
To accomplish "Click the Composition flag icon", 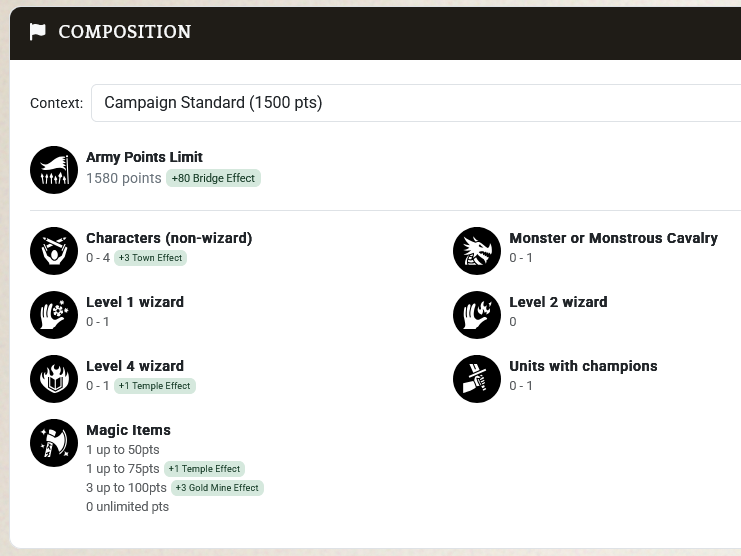I will [38, 32].
